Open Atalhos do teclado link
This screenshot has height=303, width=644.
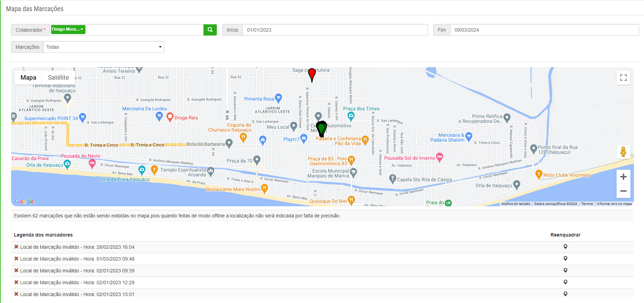click(x=515, y=204)
